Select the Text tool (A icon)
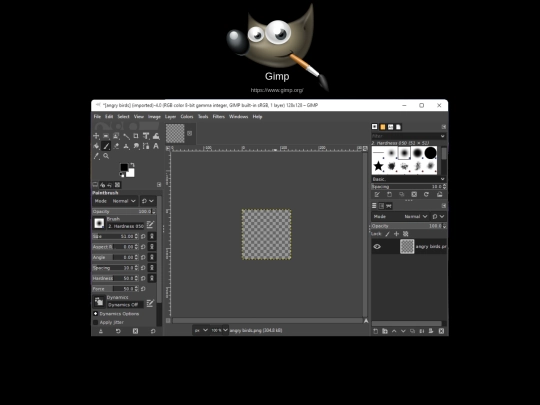Image resolution: width=540 pixels, height=405 pixels. point(156,146)
